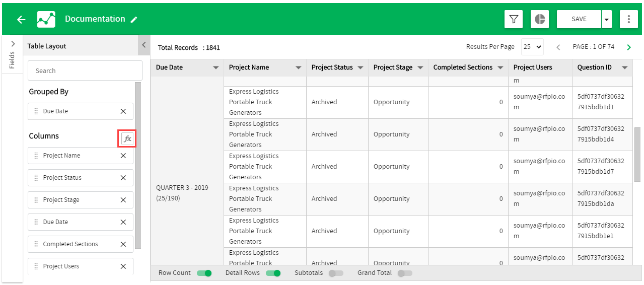Select Question ID 5df0737df306327915bdb1d4
644x285 pixels.
pos(602,134)
